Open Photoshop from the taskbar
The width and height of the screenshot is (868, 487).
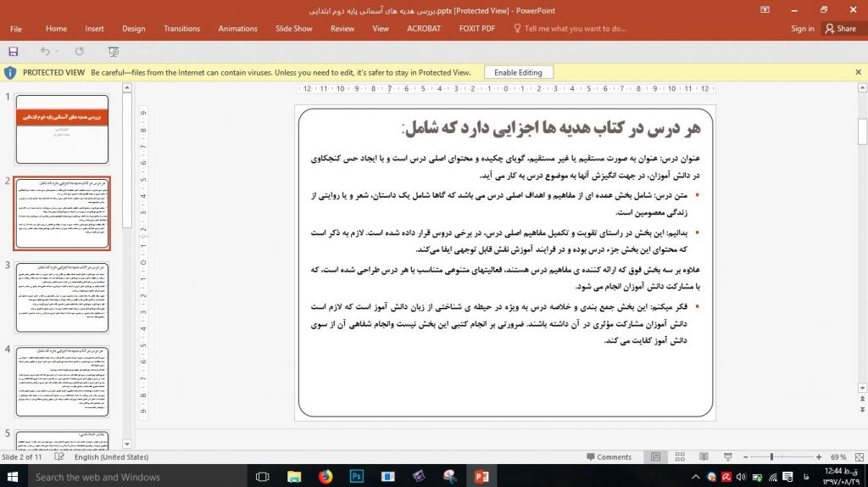(x=356, y=477)
